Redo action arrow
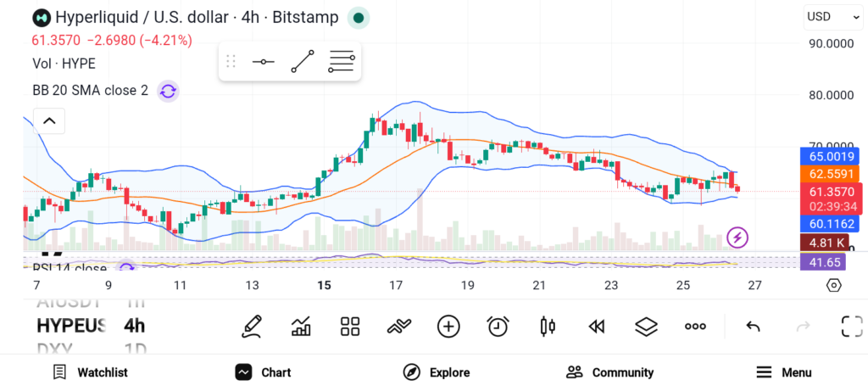 point(803,327)
